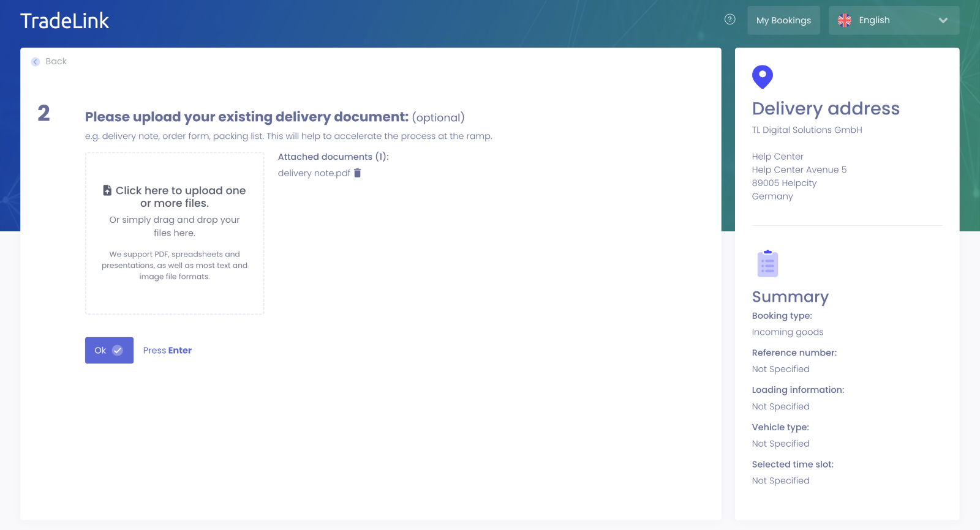Click the UK flag icon in language selector
The height and width of the screenshot is (530, 980).
point(845,20)
